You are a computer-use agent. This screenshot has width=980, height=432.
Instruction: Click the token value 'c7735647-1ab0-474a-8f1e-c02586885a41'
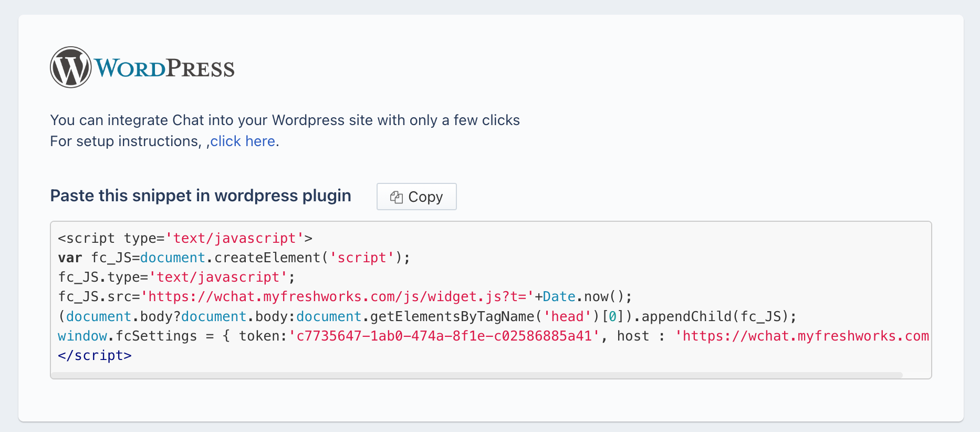pyautogui.click(x=445, y=336)
